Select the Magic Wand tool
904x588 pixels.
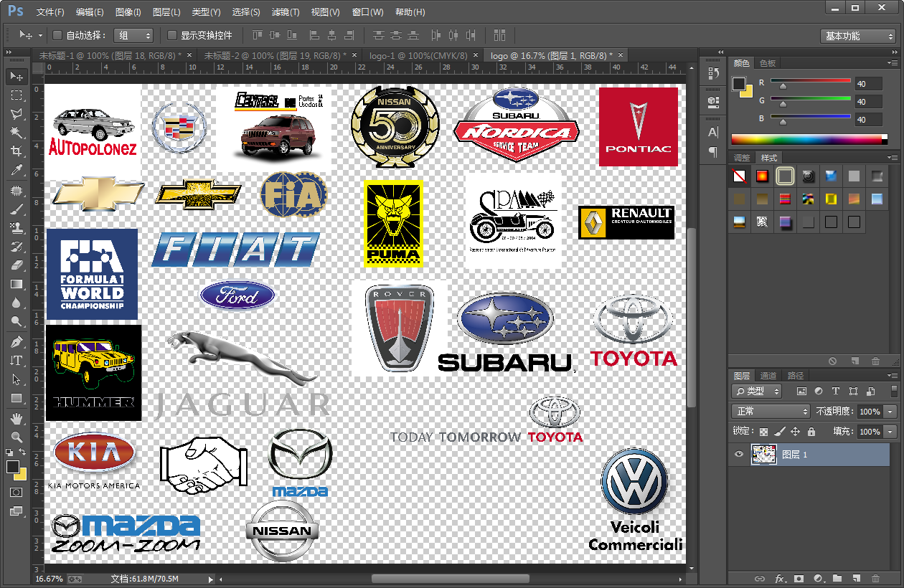pos(17,132)
